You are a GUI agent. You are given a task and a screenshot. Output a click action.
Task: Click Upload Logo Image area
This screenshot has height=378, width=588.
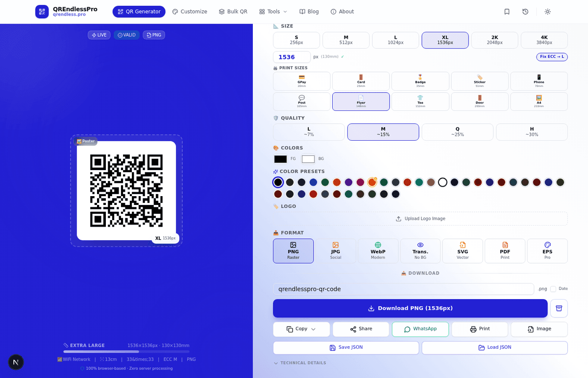(420, 219)
